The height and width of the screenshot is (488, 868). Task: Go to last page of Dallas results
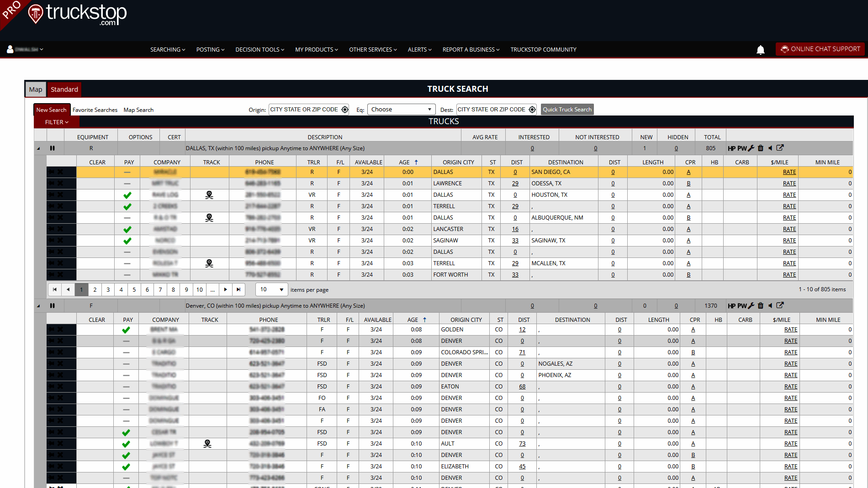tap(238, 289)
